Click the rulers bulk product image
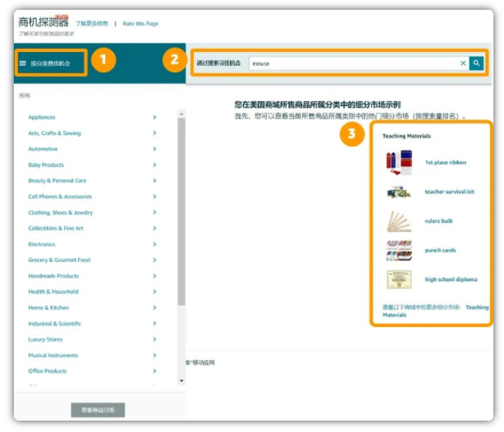 [399, 221]
